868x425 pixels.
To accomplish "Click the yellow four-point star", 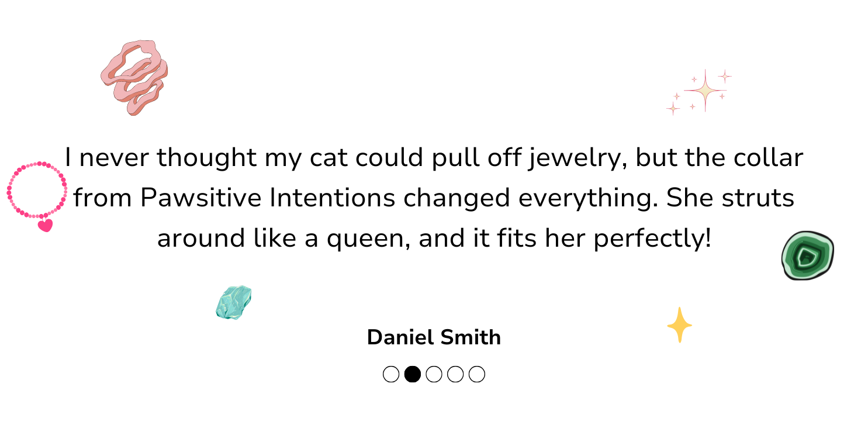I will tap(679, 324).
